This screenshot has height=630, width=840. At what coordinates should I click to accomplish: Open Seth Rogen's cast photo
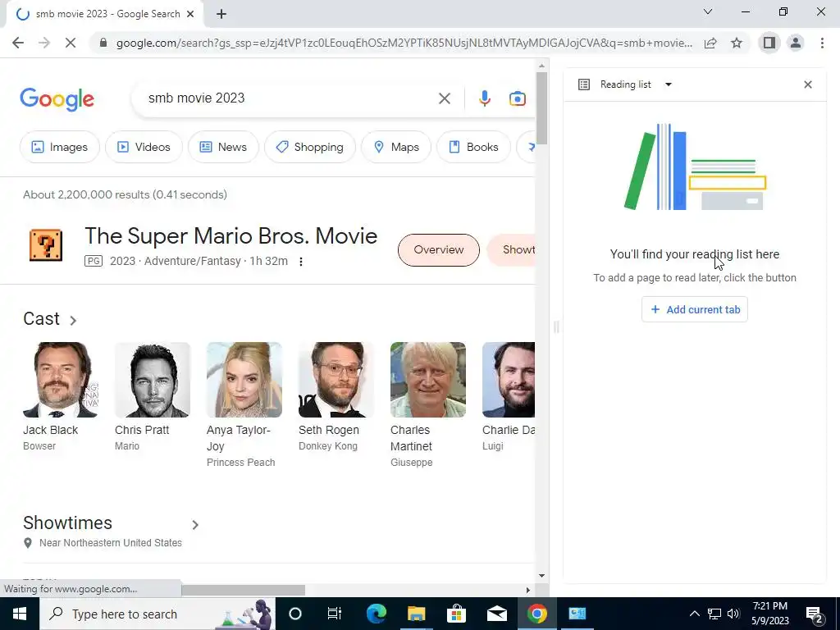pos(336,380)
